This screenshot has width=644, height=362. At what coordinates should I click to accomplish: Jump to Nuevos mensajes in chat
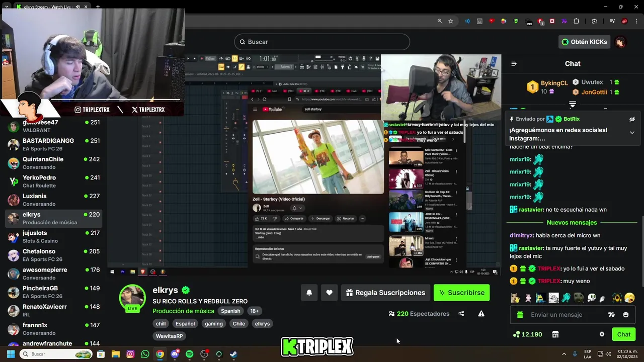point(572,223)
